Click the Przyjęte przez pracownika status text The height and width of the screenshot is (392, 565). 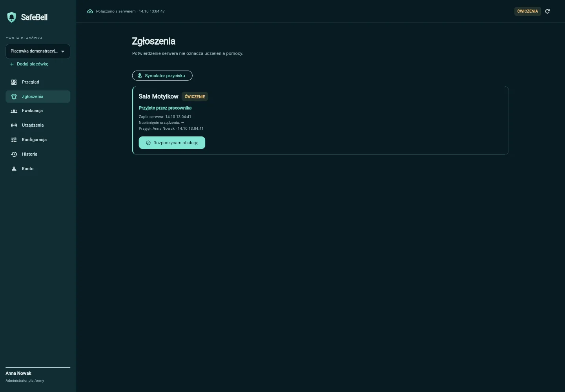click(x=165, y=108)
